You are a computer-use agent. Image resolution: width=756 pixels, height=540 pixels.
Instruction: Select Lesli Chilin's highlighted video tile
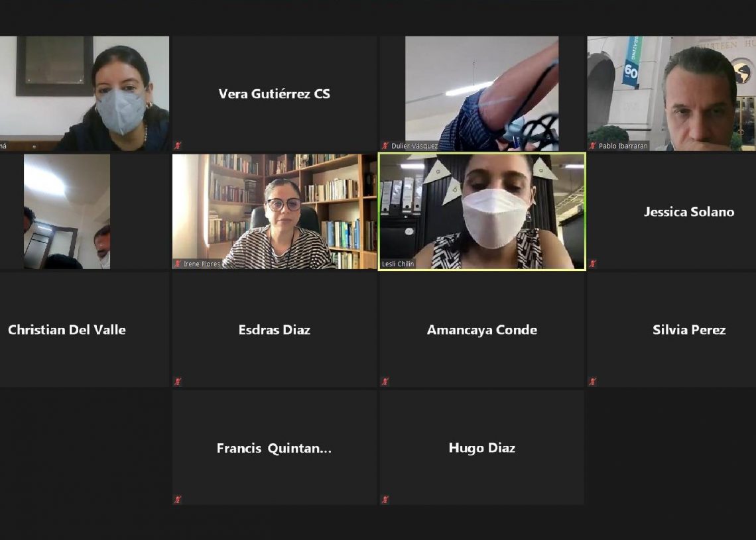(x=481, y=211)
